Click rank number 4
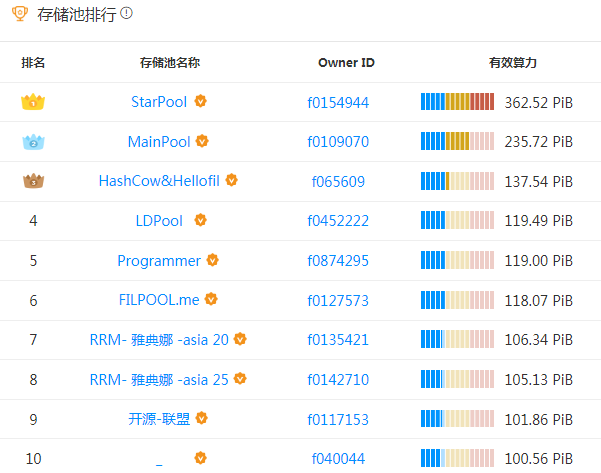The image size is (601, 473). 33,221
